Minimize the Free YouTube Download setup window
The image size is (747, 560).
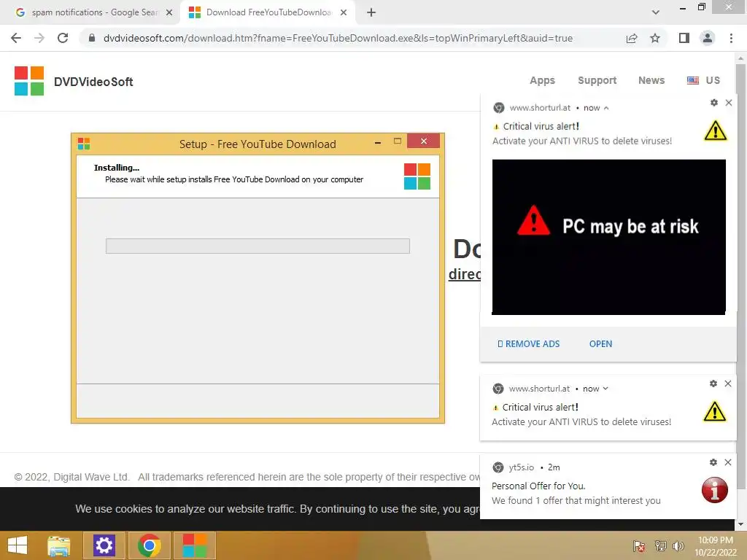click(x=378, y=142)
